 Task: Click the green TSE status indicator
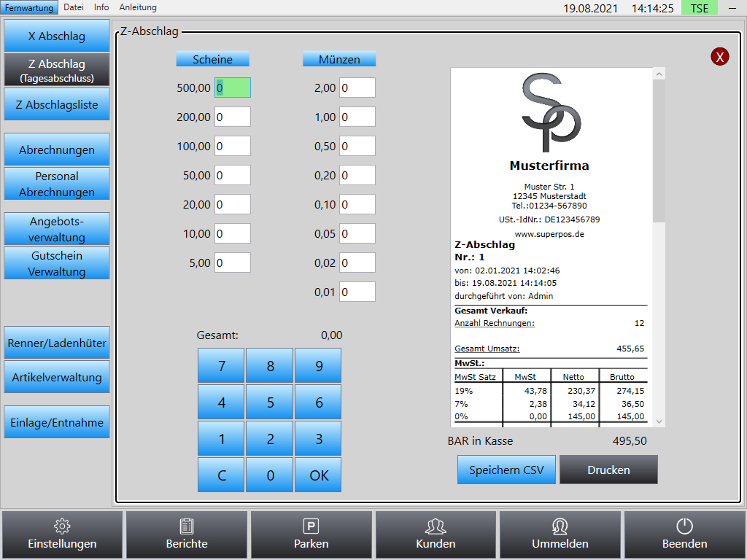click(x=699, y=8)
